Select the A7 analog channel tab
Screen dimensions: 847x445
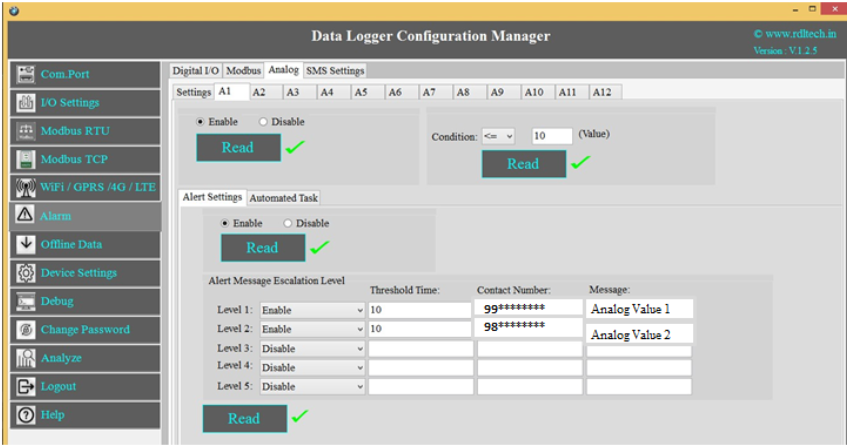coord(429,92)
